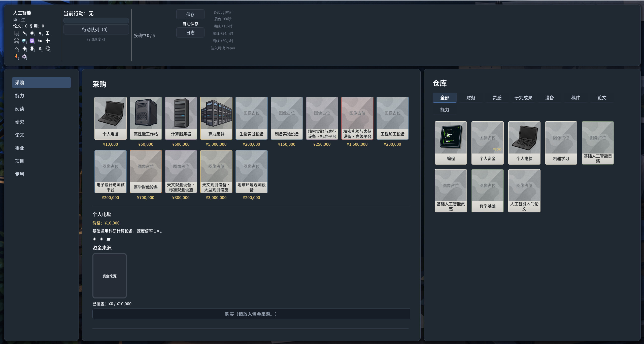The image size is (644, 344).
Task: Toggle the 自动保存 auto-save option
Action: pyautogui.click(x=190, y=24)
